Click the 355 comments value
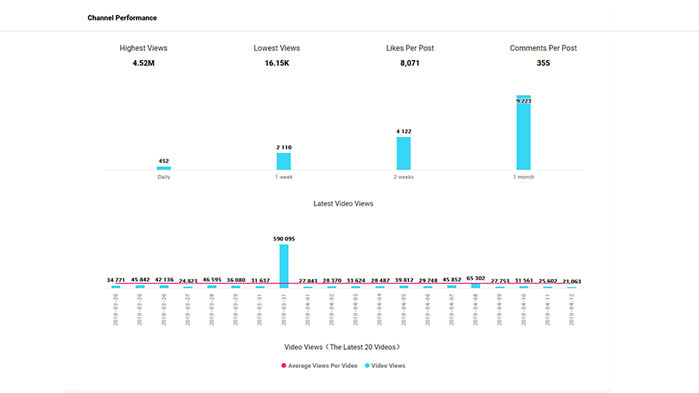 (x=543, y=63)
